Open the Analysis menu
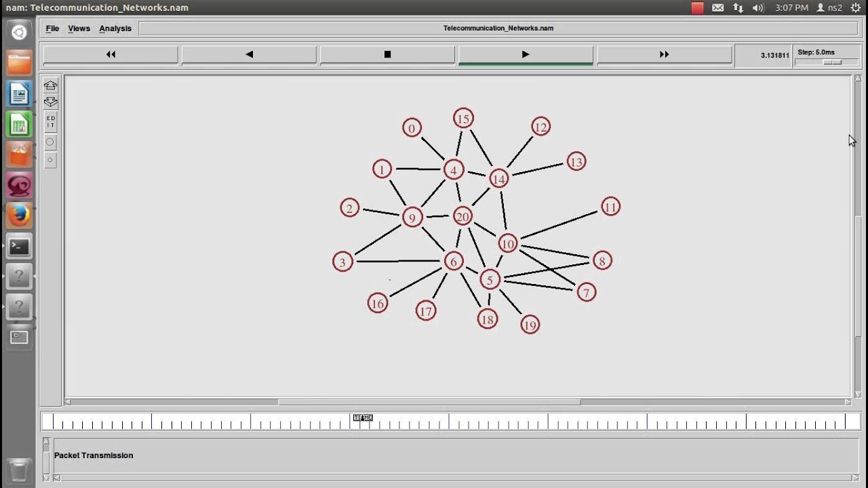Screen dimensions: 868x488 coord(115,28)
